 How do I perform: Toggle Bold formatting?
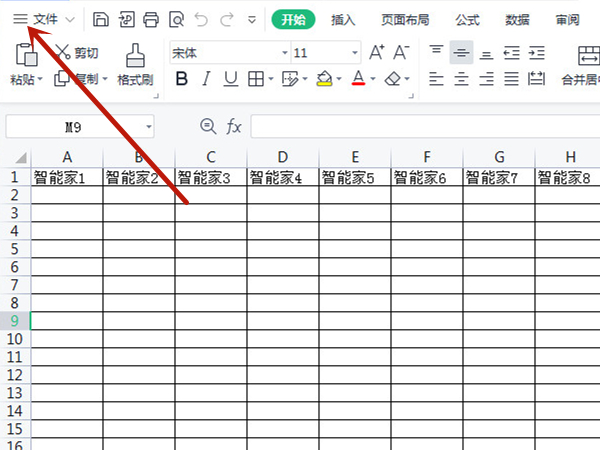pos(181,78)
